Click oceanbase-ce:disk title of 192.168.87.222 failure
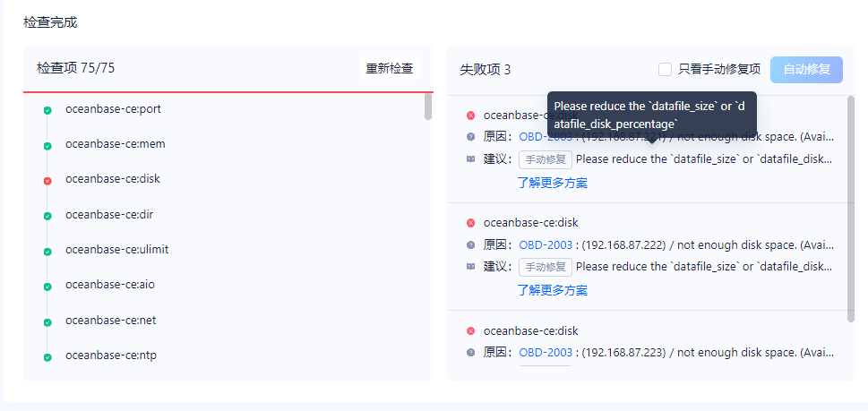Image resolution: width=868 pixels, height=411 pixels. 531,223
